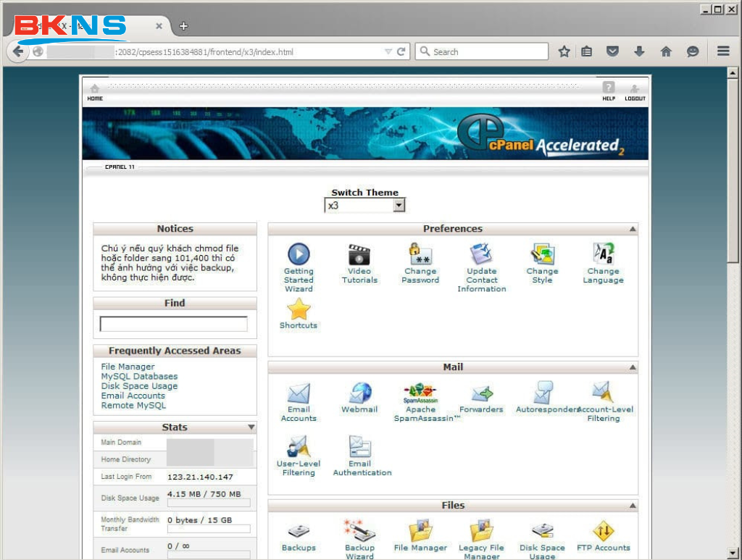Collapse the Stats panel
Screen dimensions: 742x560
pos(251,427)
